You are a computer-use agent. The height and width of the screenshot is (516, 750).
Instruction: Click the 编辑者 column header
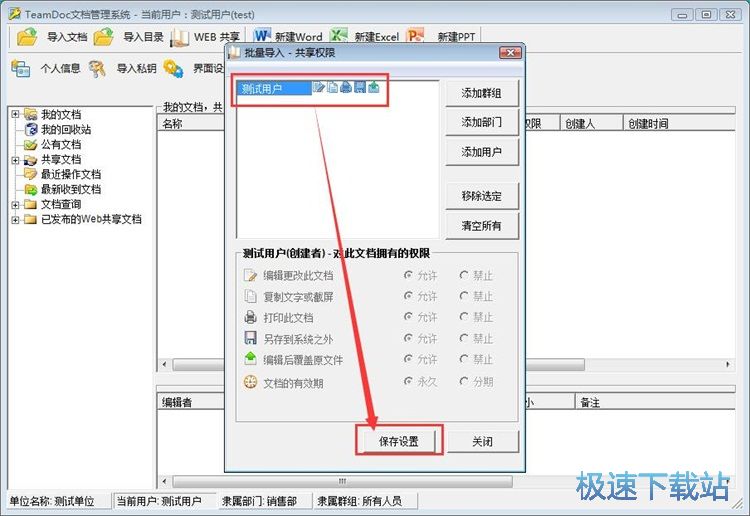coord(191,402)
